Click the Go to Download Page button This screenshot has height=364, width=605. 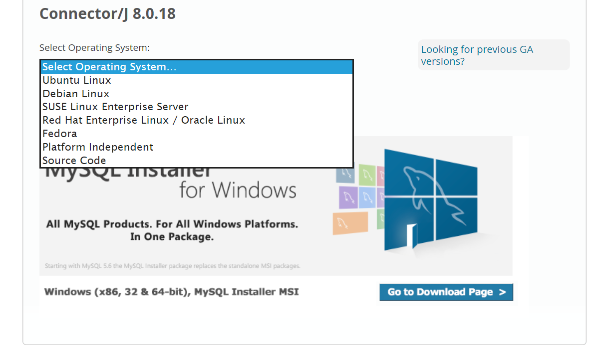(x=446, y=292)
